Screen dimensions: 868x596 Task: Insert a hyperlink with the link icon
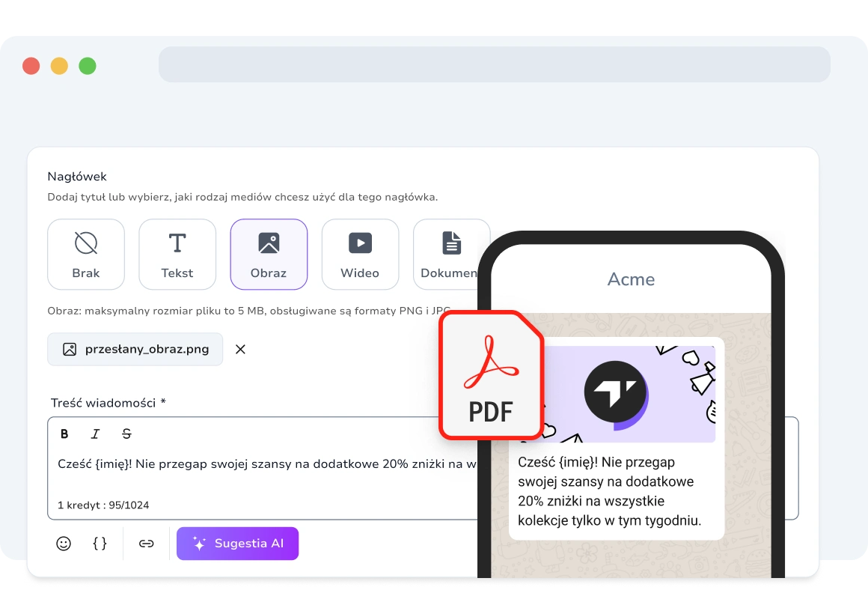click(147, 543)
